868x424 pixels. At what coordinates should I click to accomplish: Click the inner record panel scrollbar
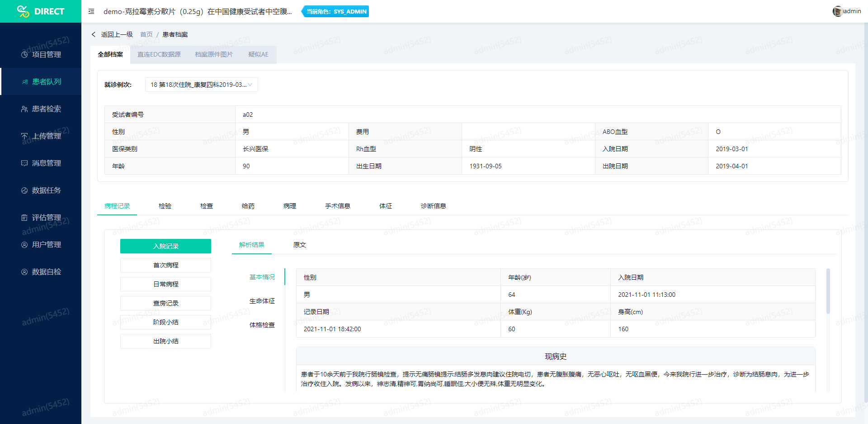828,291
